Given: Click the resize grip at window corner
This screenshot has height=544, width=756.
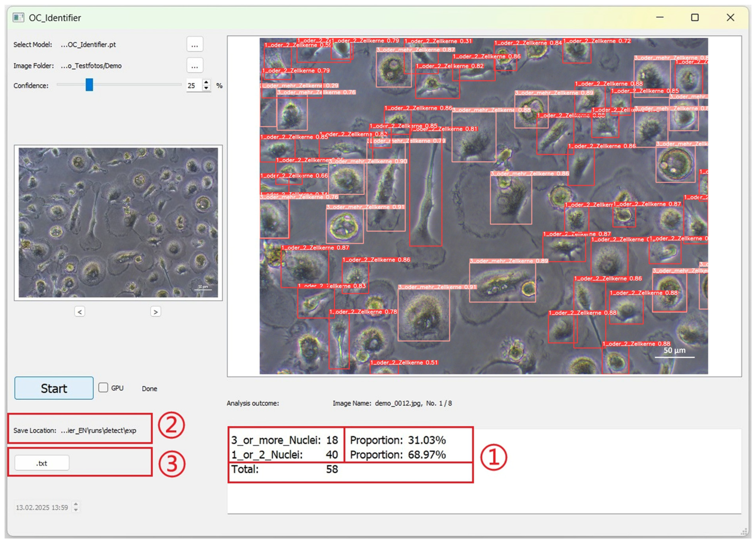Looking at the screenshot, I should pos(744,532).
